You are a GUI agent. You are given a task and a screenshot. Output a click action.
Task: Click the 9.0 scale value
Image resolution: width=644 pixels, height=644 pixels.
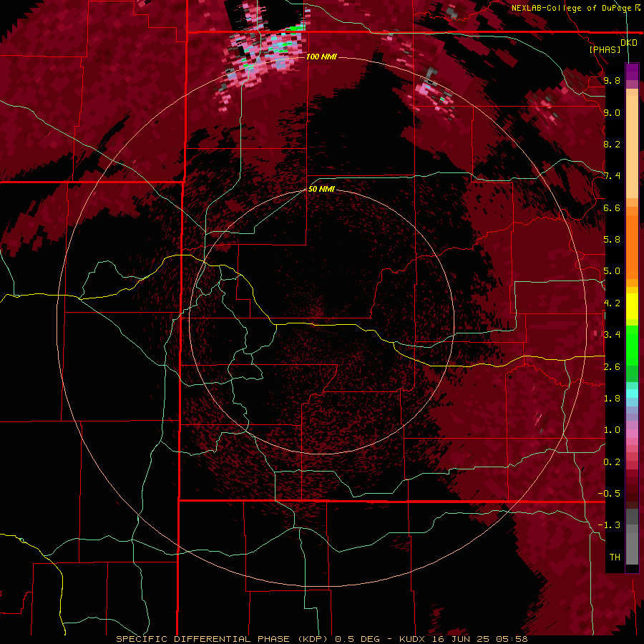pos(612,112)
